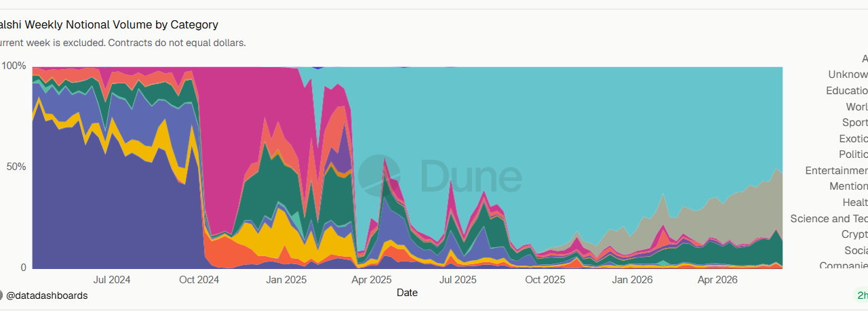Toggle the Exotics legend entry

[x=853, y=139]
